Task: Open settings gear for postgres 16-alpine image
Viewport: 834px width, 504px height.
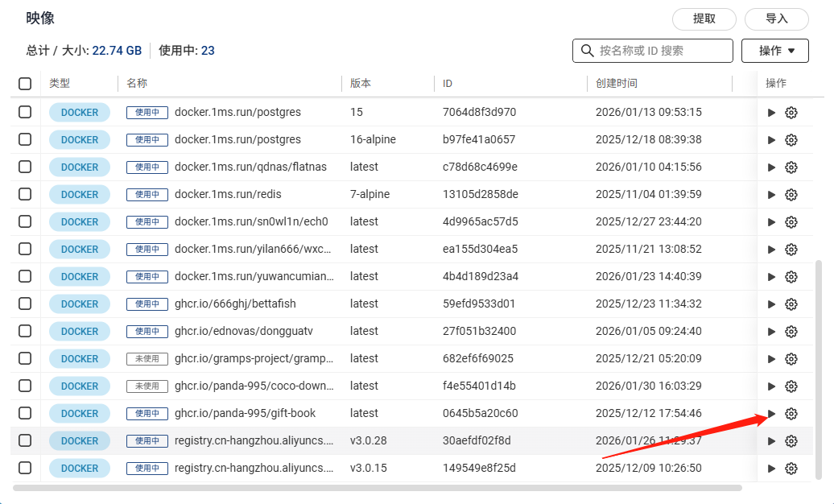Action: pos(791,140)
